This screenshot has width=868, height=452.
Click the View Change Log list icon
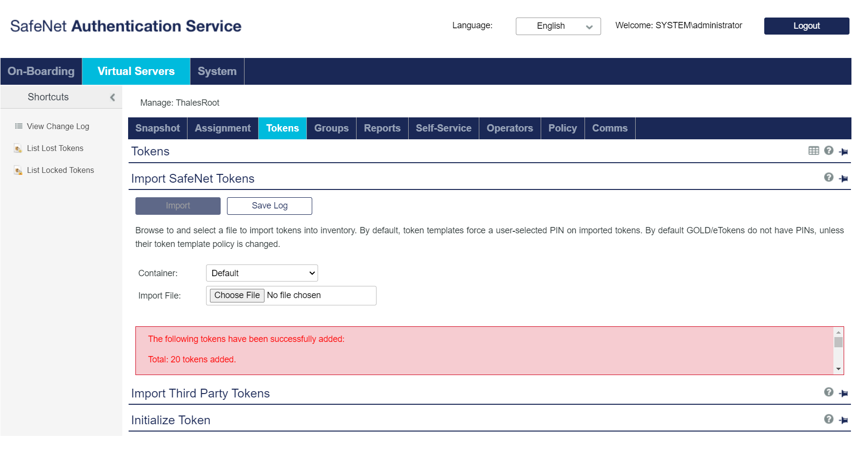click(x=18, y=126)
